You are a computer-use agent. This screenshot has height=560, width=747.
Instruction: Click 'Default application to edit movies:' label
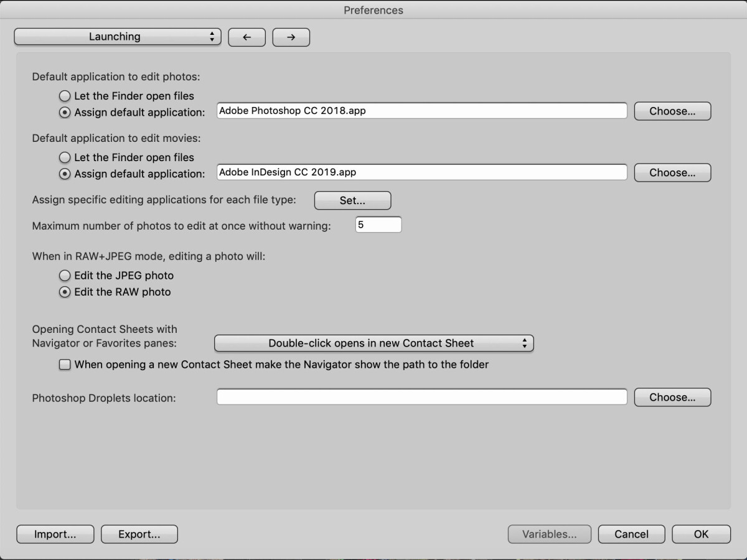click(x=116, y=138)
